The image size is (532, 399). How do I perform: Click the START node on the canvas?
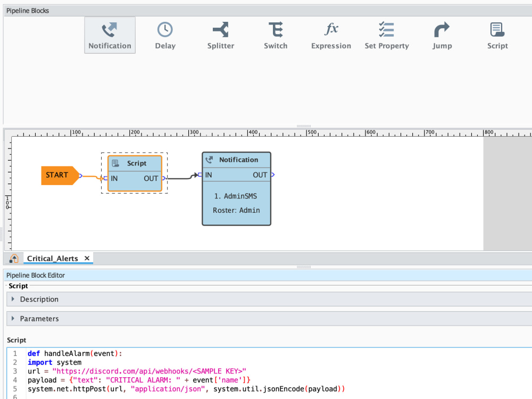tap(60, 176)
